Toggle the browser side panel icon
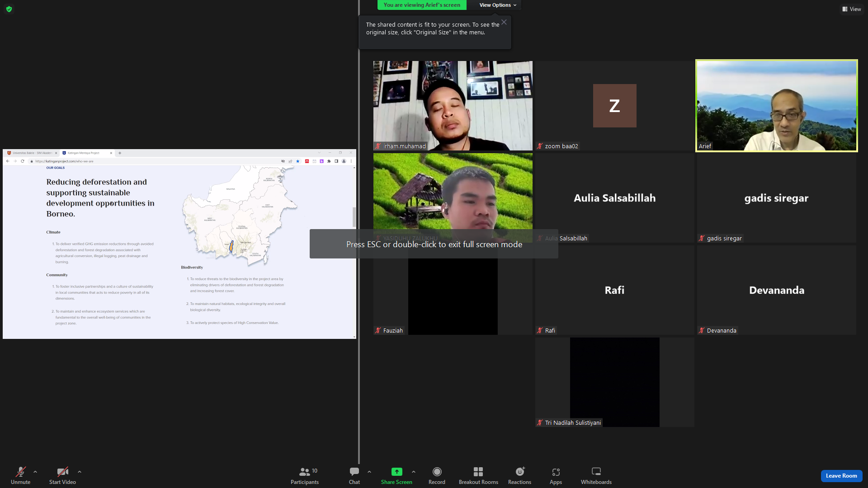 (336, 161)
